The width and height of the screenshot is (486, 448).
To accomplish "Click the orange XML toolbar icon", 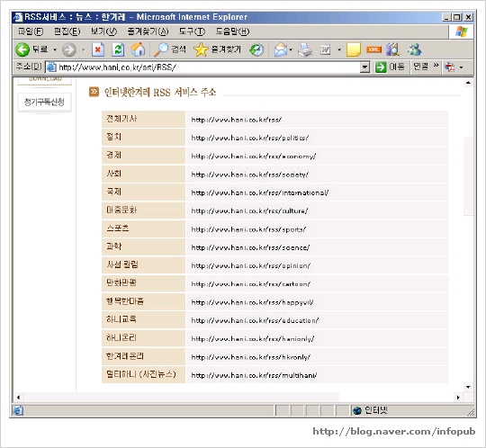I will tap(373, 49).
